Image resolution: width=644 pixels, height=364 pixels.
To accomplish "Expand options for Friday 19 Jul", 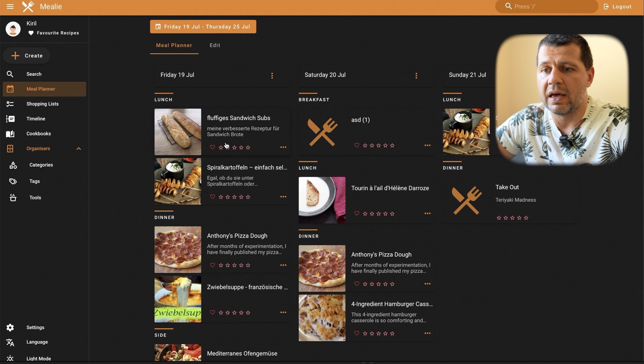I will (273, 75).
